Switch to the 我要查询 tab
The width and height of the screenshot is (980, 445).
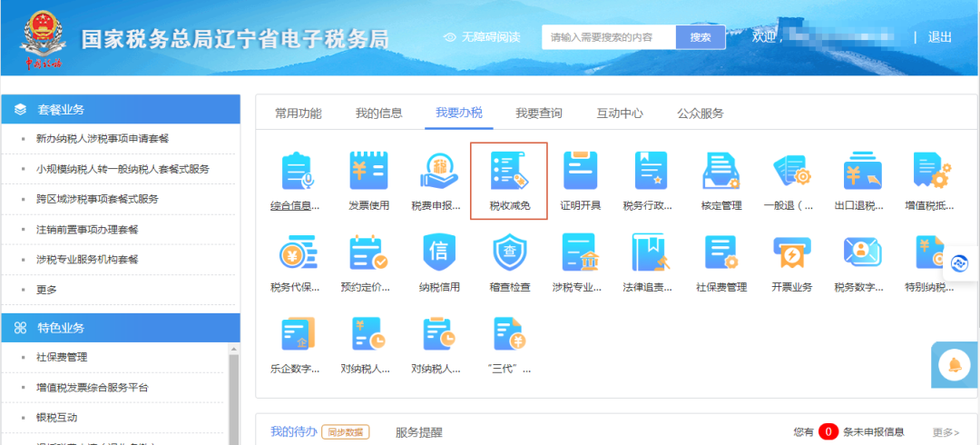click(x=539, y=114)
